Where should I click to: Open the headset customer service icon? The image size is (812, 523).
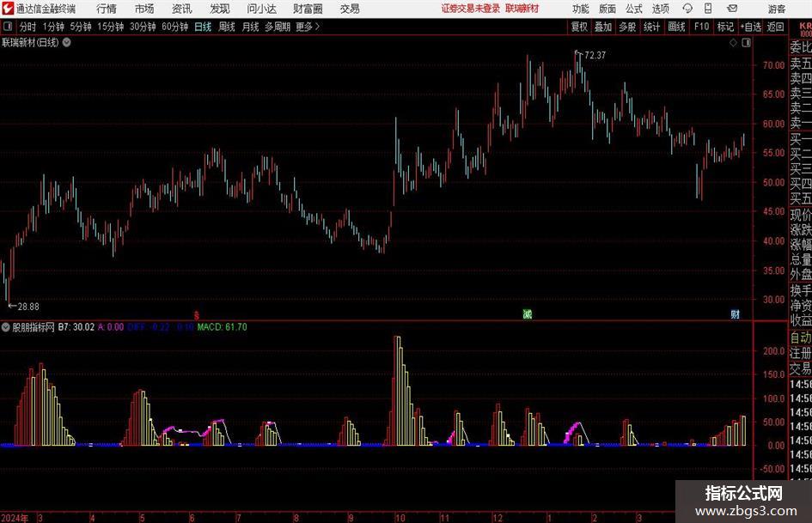[687, 9]
